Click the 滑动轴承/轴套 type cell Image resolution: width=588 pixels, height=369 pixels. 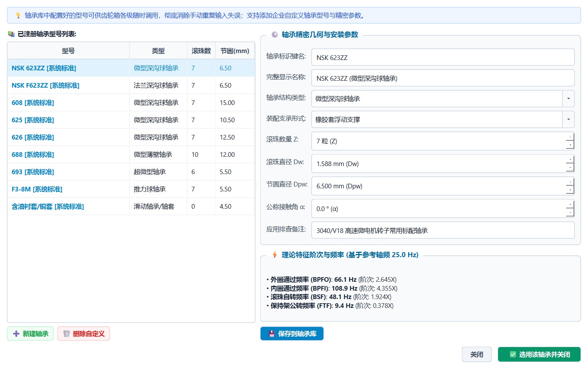click(x=158, y=206)
